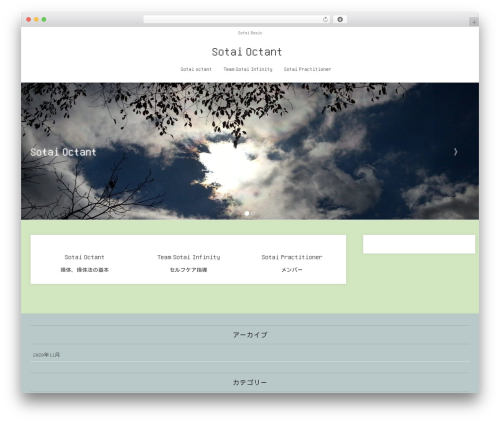The height and width of the screenshot is (423, 500).
Task: Click the browser address bar
Action: pos(237,19)
